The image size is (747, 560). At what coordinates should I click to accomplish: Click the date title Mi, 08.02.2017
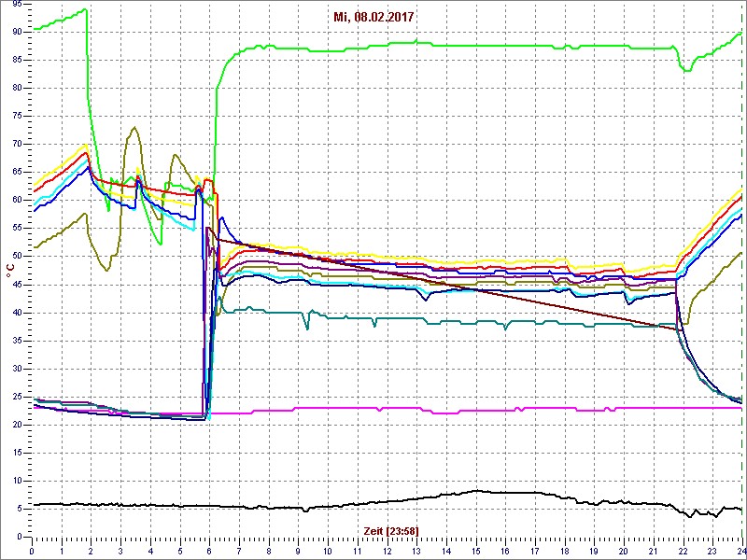pos(373,18)
